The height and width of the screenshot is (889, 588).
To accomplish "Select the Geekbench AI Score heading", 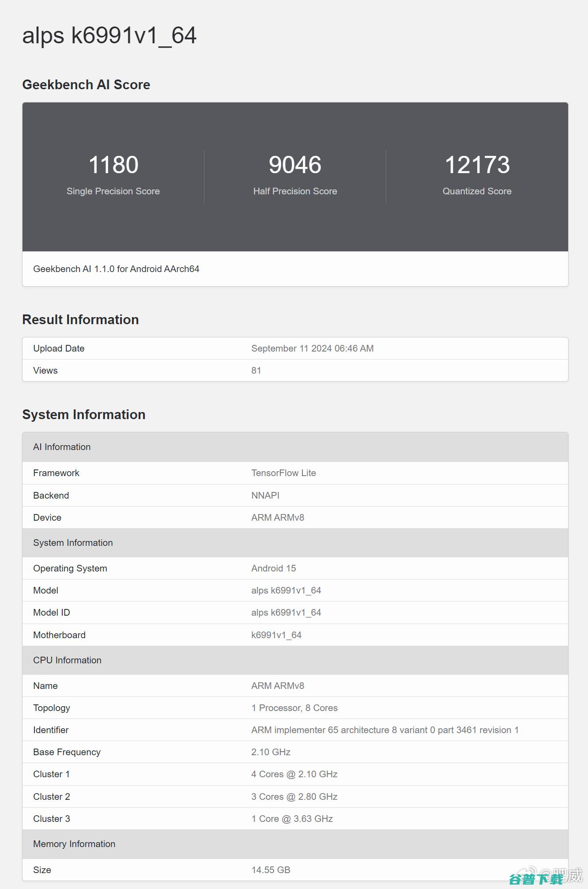I will pyautogui.click(x=86, y=84).
